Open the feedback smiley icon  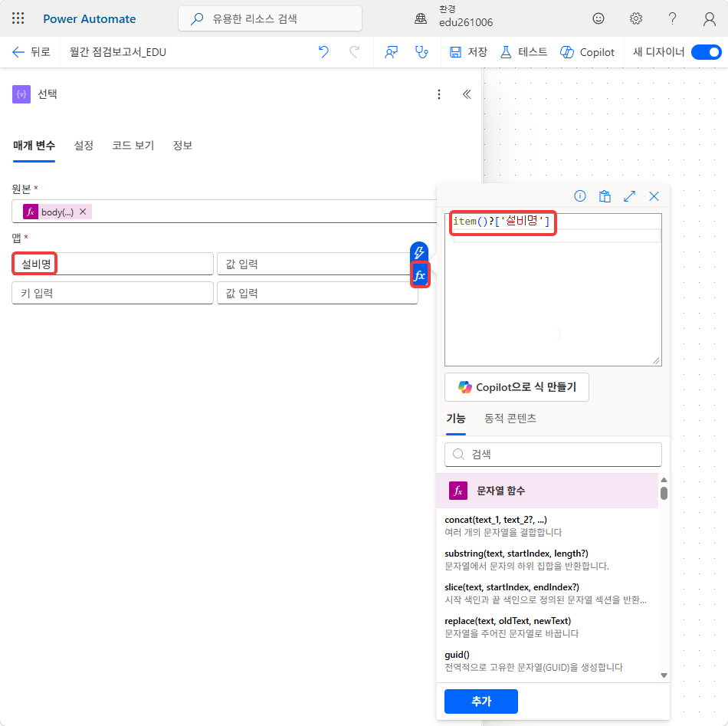(598, 18)
